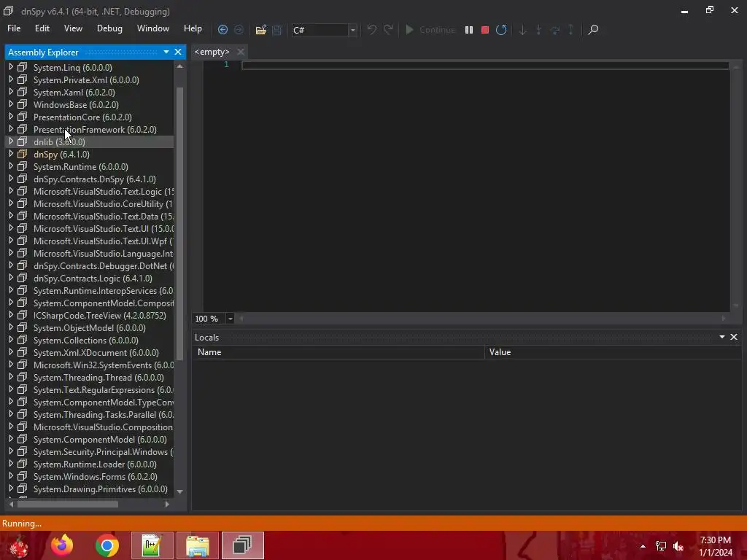Click the Step Out toolbar icon

point(570,29)
